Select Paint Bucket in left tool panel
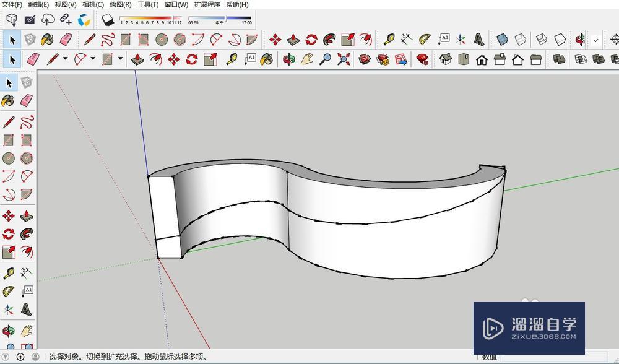The width and height of the screenshot is (619, 364). point(8,101)
